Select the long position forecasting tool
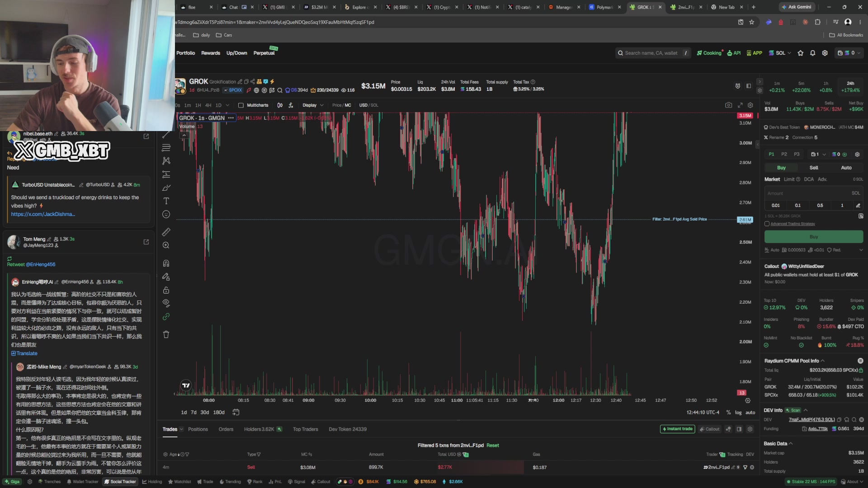The height and width of the screenshot is (488, 868). [x=166, y=174]
